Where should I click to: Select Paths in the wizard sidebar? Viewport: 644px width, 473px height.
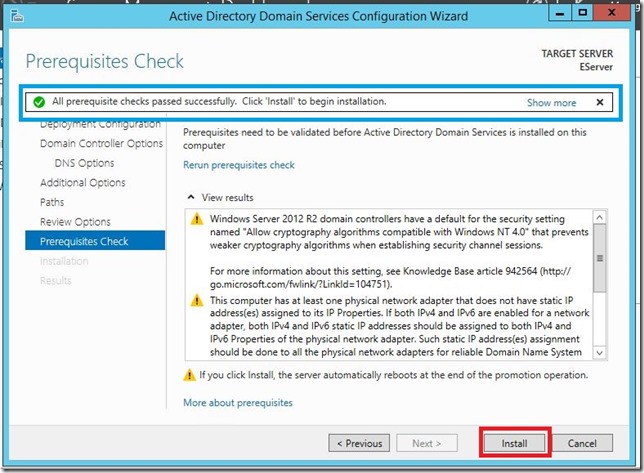[x=53, y=202]
